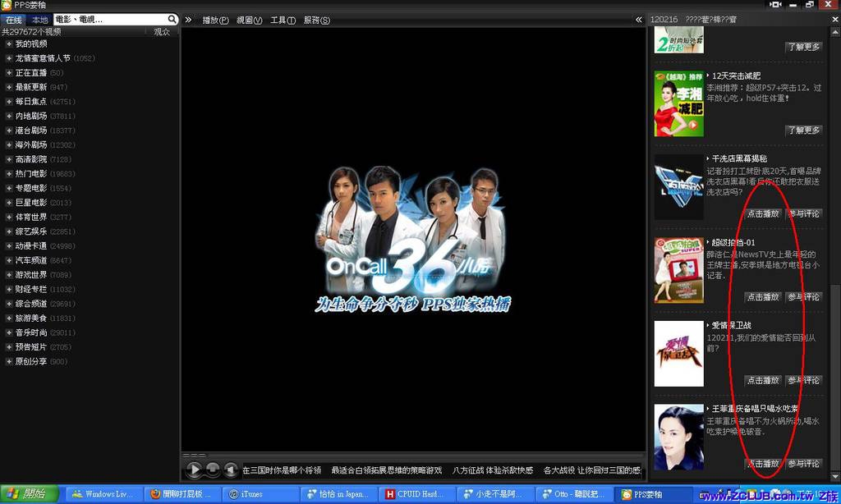This screenshot has height=504, width=841.
Task: Click the right panel scroll-down arrow
Action: (835, 476)
